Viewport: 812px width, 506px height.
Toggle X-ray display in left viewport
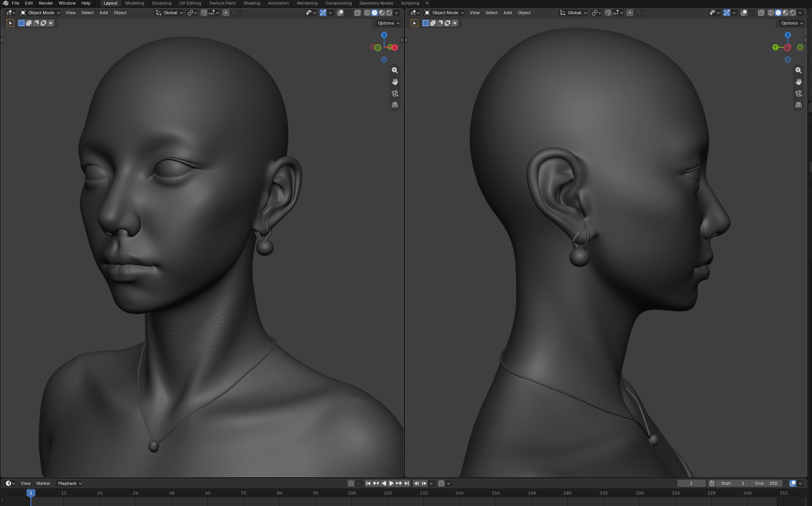point(357,13)
